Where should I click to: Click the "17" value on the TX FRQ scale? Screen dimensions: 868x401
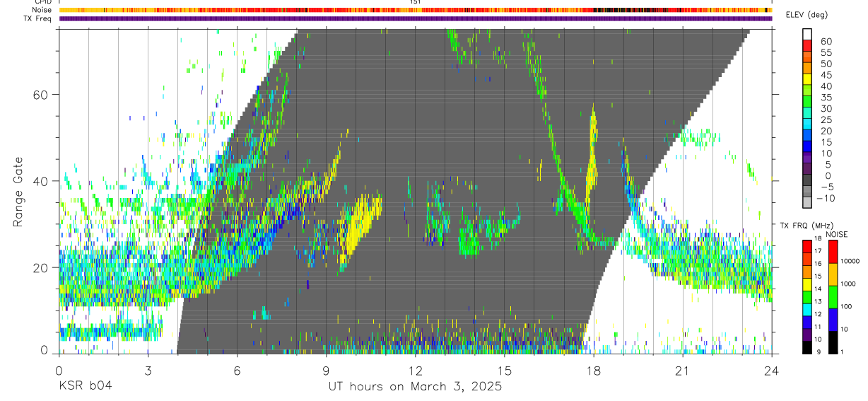[817, 250]
